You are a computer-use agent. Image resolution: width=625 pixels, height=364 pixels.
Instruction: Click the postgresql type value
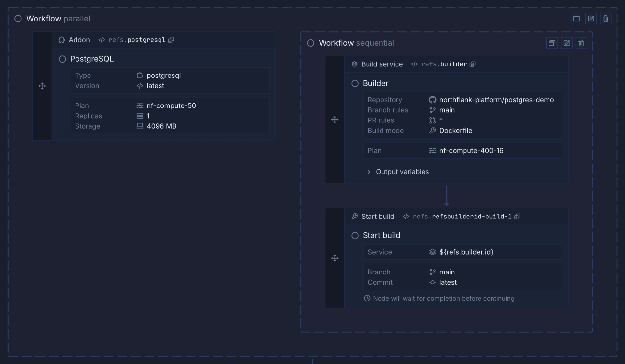163,75
